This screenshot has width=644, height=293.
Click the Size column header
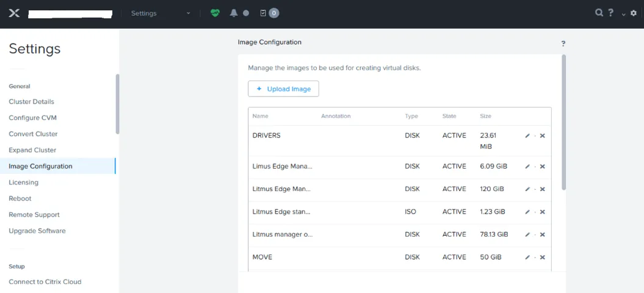click(x=485, y=117)
